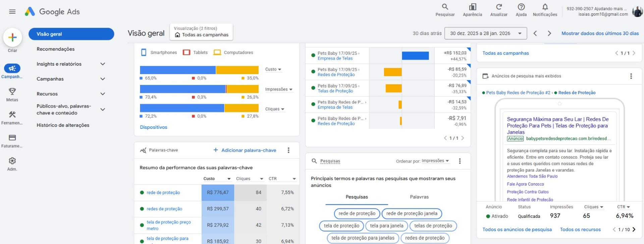Open the Pesquisar search tool
This screenshot has width=644, height=244.
(x=445, y=10)
